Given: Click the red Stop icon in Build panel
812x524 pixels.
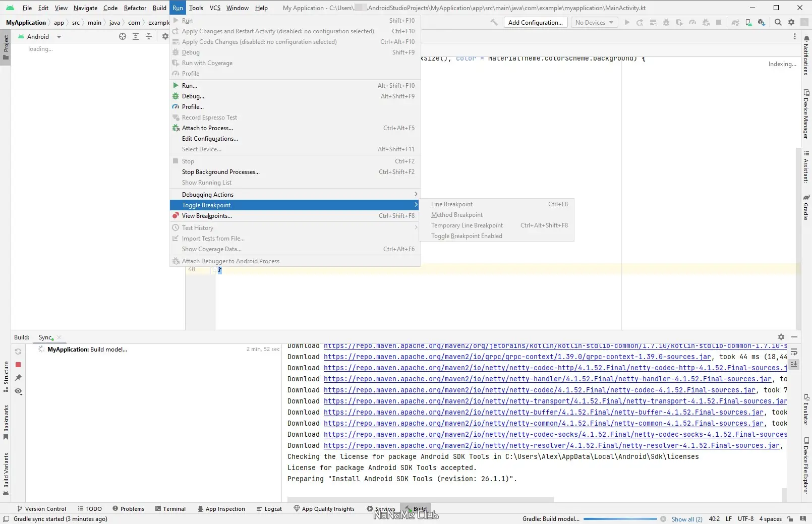Looking at the screenshot, I should [18, 364].
